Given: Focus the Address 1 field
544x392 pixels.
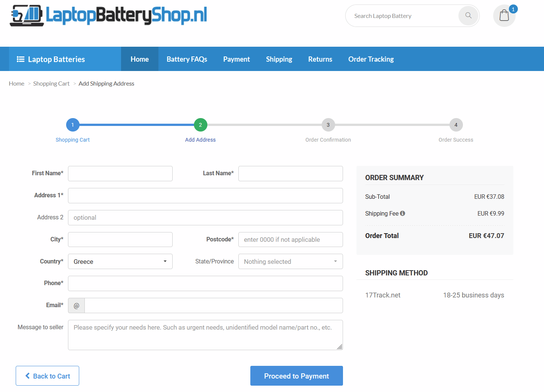Looking at the screenshot, I should click(205, 195).
